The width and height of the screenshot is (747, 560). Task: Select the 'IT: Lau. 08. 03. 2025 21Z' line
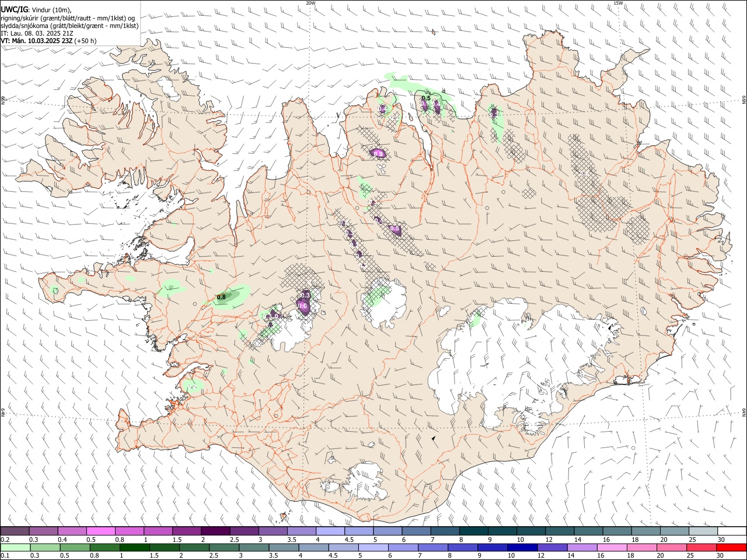coord(37,33)
